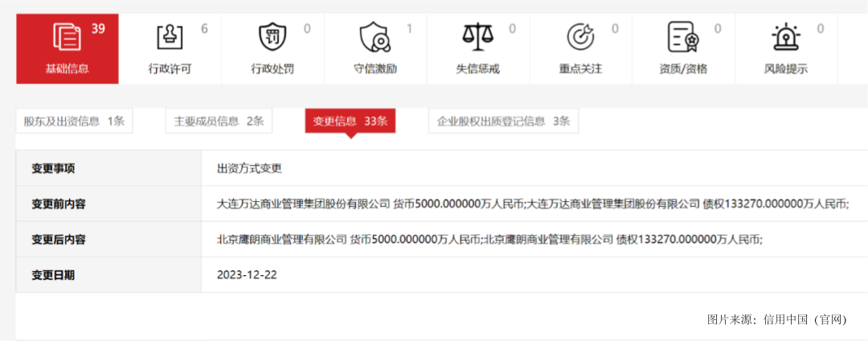Screen dimensions: 868x341
Task: Click the 重点关注 target icon
Action: click(x=580, y=37)
